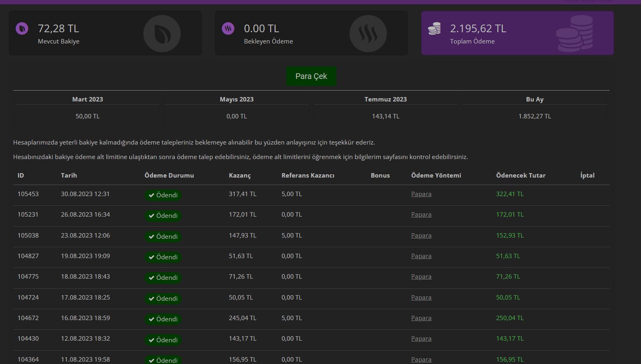Select the Bu Ay heading

(x=535, y=99)
